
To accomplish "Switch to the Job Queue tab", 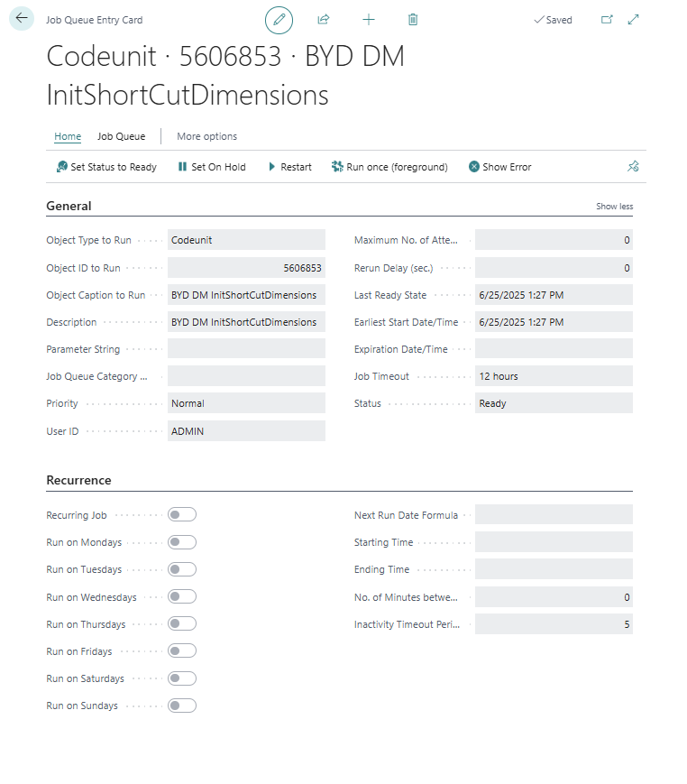I will 121,137.
